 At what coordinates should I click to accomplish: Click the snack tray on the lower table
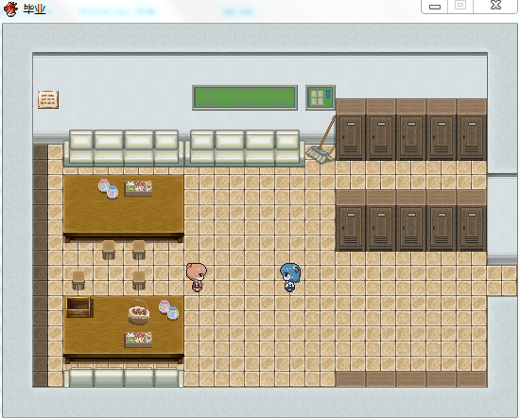[x=139, y=340]
